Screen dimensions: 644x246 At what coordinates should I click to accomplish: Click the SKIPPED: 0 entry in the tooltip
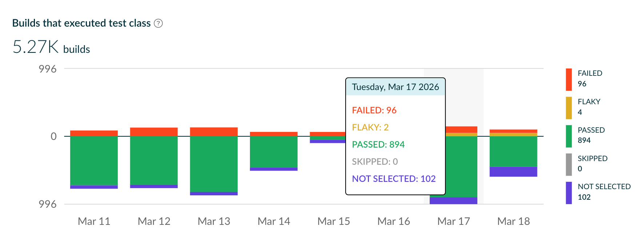[374, 161]
